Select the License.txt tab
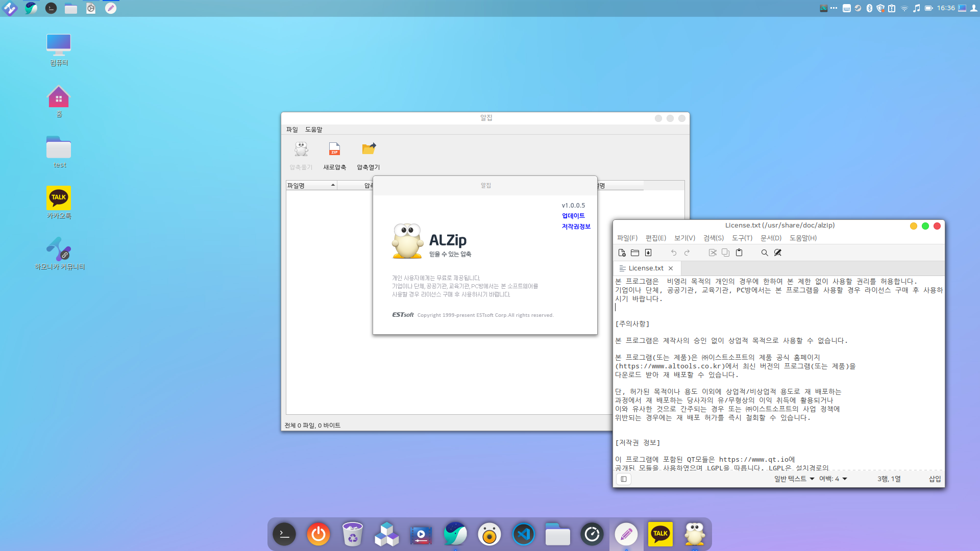980x551 pixels. pos(646,268)
